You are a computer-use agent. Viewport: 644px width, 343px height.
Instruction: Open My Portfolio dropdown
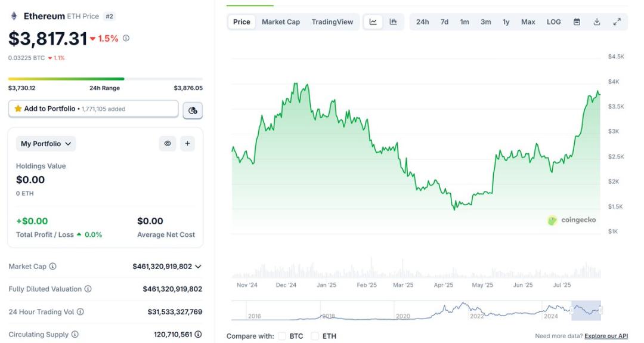point(46,144)
